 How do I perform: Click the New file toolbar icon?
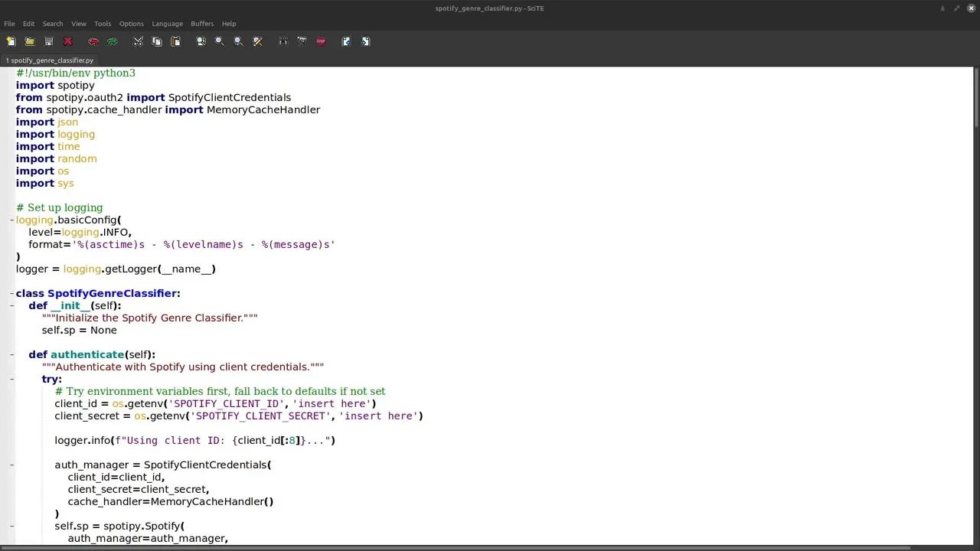(x=11, y=41)
